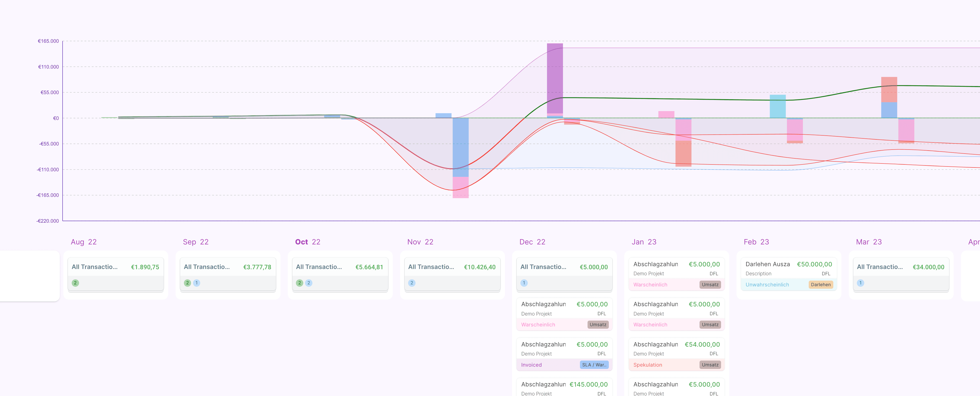Click the Darlehen tag on the loan card
Image resolution: width=980 pixels, height=396 pixels.
(x=821, y=285)
